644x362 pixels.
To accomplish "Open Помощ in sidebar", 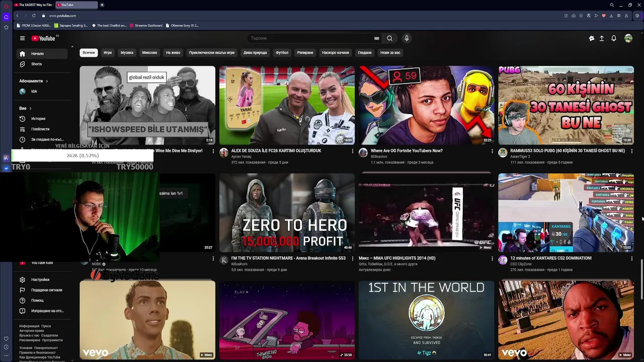I will pyautogui.click(x=43, y=300).
